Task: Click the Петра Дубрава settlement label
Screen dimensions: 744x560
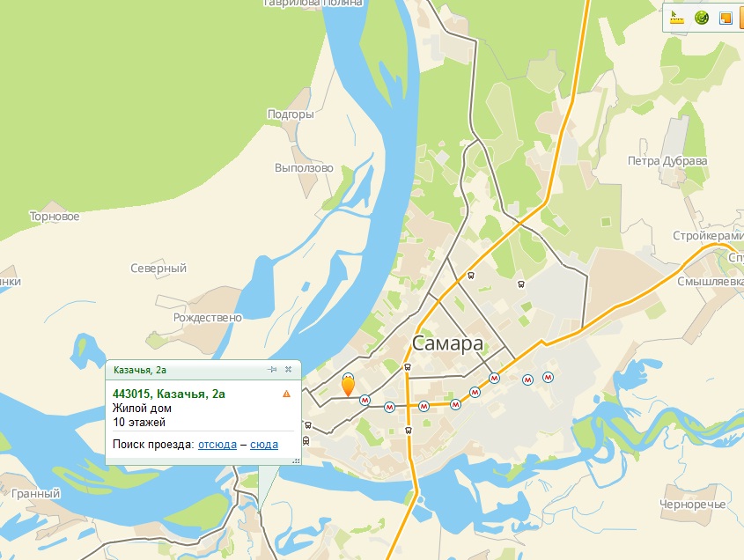Action: click(667, 161)
